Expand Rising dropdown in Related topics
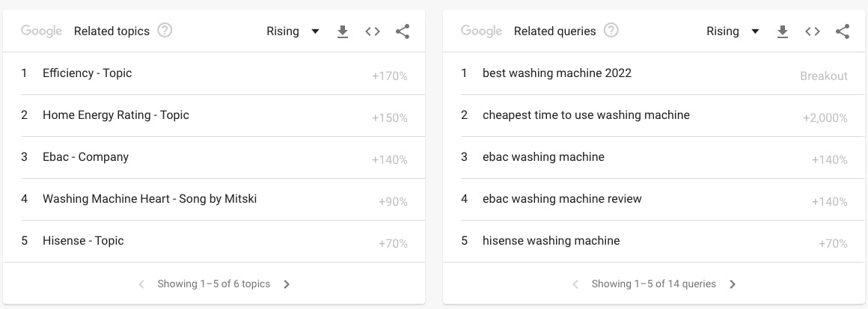Image resolution: width=868 pixels, height=309 pixels. pyautogui.click(x=293, y=31)
